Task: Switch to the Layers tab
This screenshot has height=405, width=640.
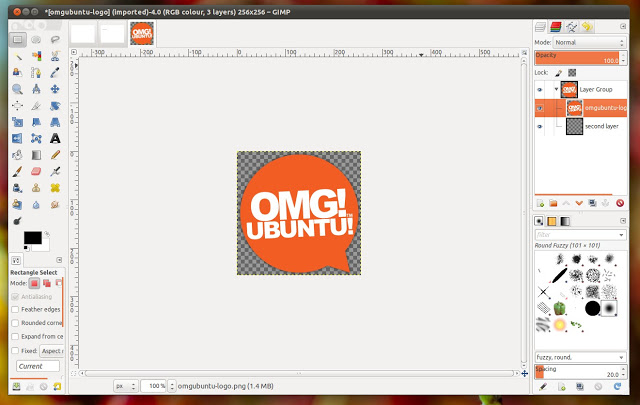Action: pos(540,27)
